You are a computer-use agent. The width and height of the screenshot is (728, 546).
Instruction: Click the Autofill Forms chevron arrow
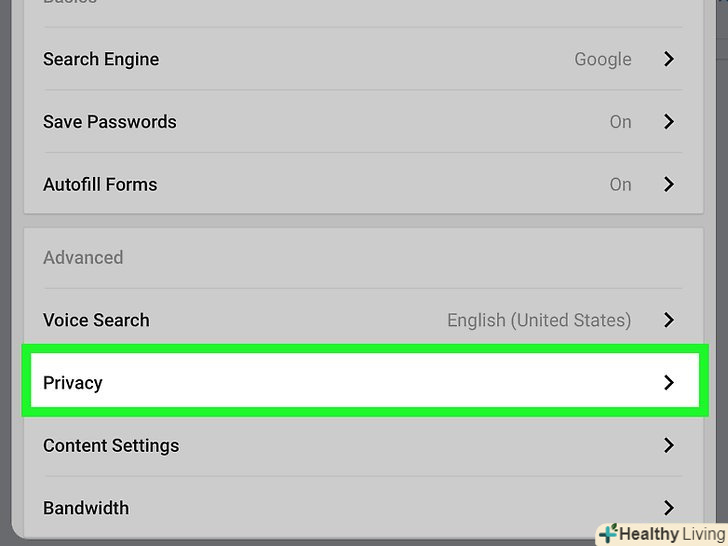669,185
